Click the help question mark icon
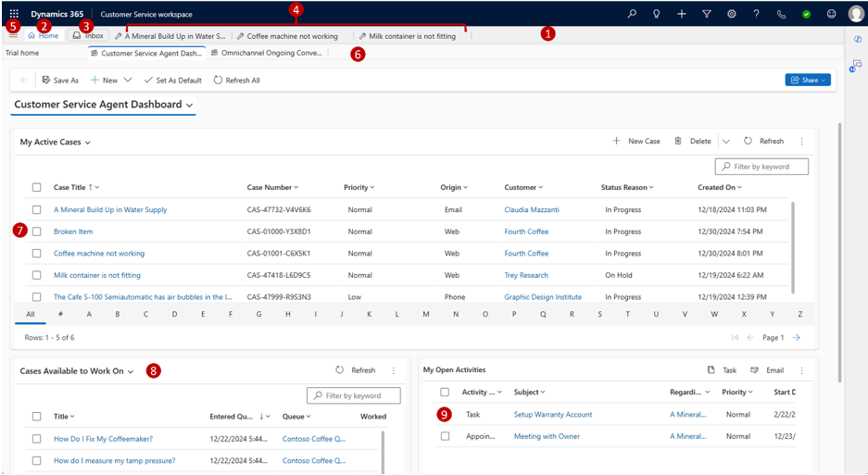868x475 pixels. (756, 14)
